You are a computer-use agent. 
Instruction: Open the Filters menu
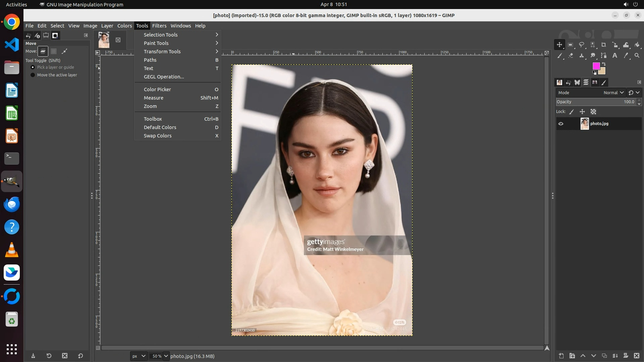pos(159,26)
